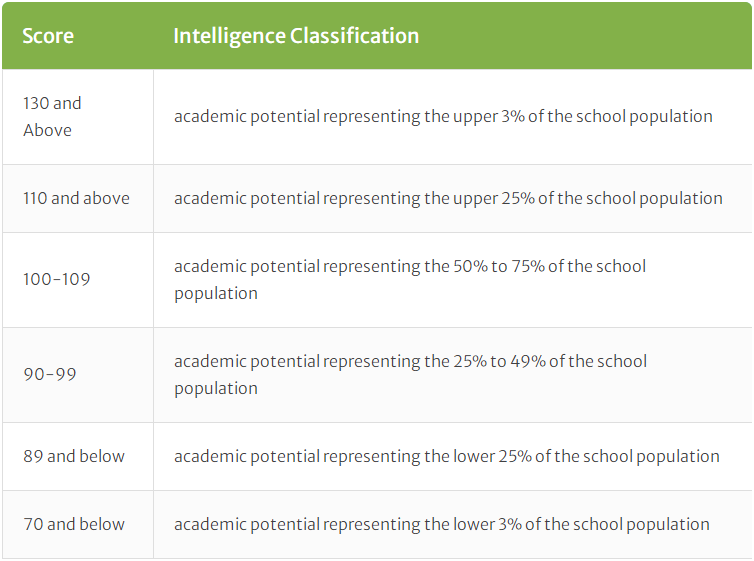
Task: Select the '90-99' score cell
Action: tap(78, 375)
